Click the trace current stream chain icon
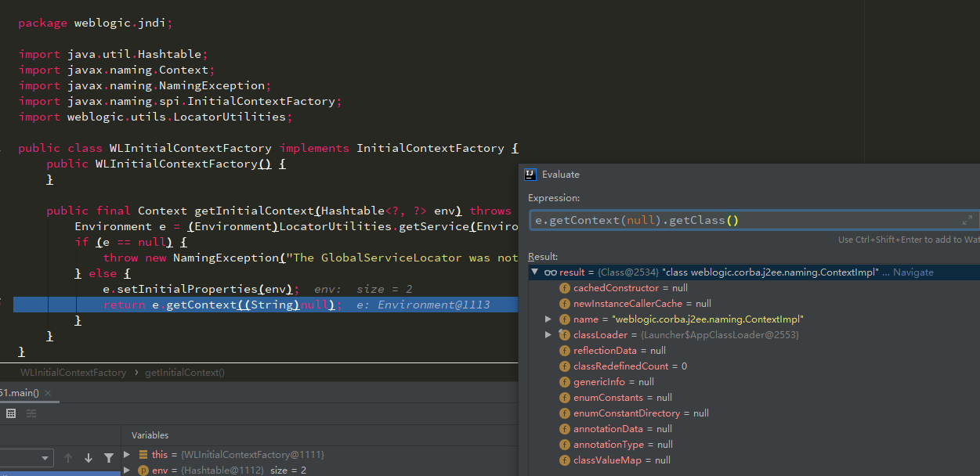 click(x=31, y=413)
